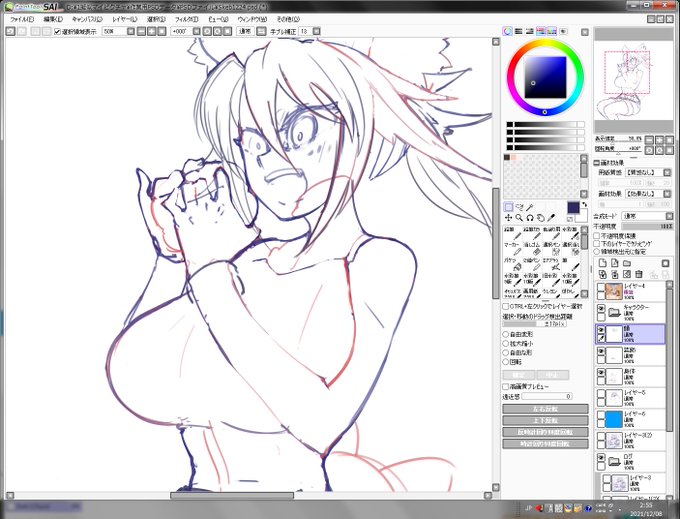Select the エアブラシ airbrush tool
Viewport: 680px width, 519px height.
tap(551, 264)
